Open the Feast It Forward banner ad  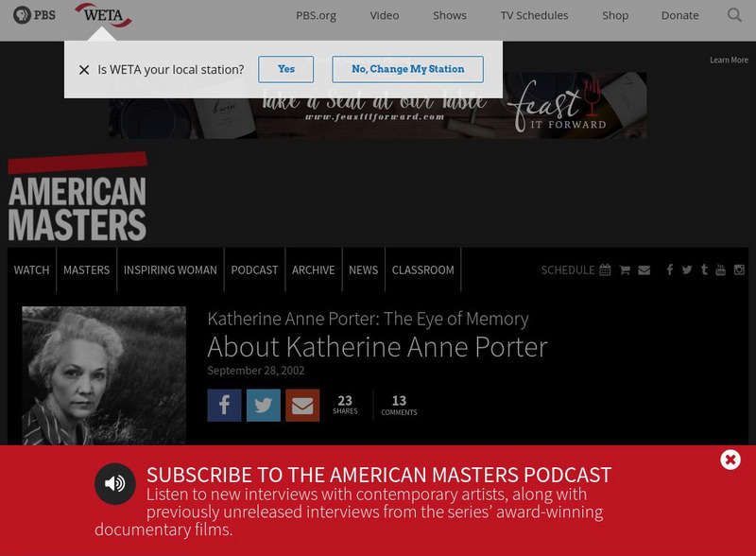378,106
